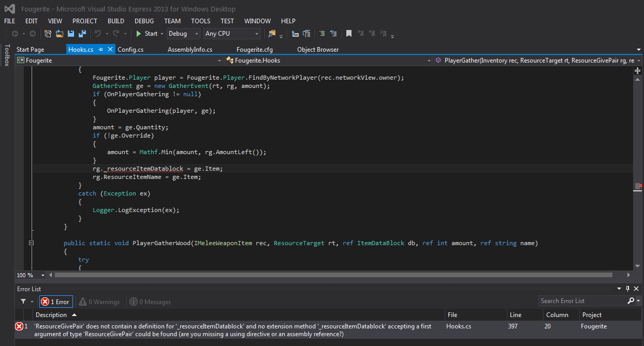Open the Error List filter funnel icon
This screenshot has width=644, height=346.
click(x=23, y=302)
